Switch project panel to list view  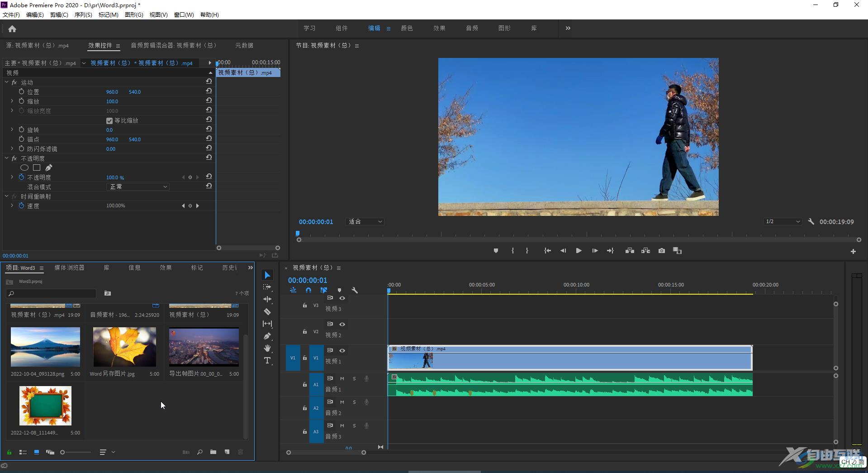(x=23, y=452)
